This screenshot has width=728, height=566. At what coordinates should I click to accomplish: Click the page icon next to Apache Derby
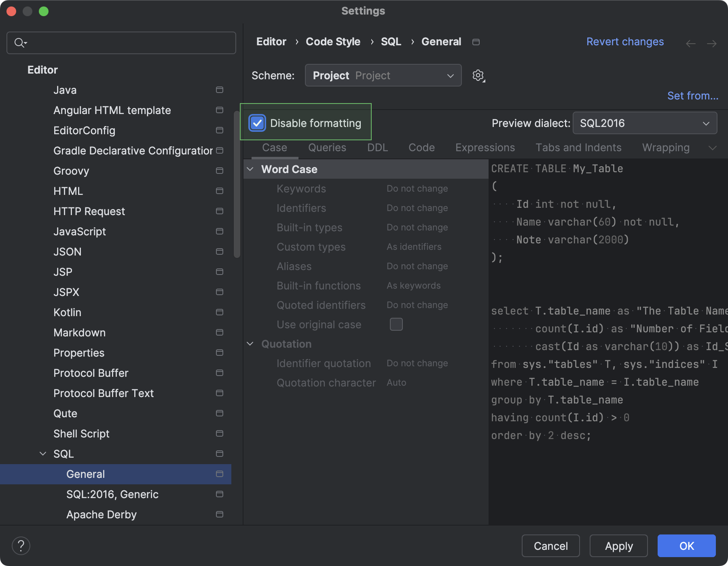coord(220,514)
